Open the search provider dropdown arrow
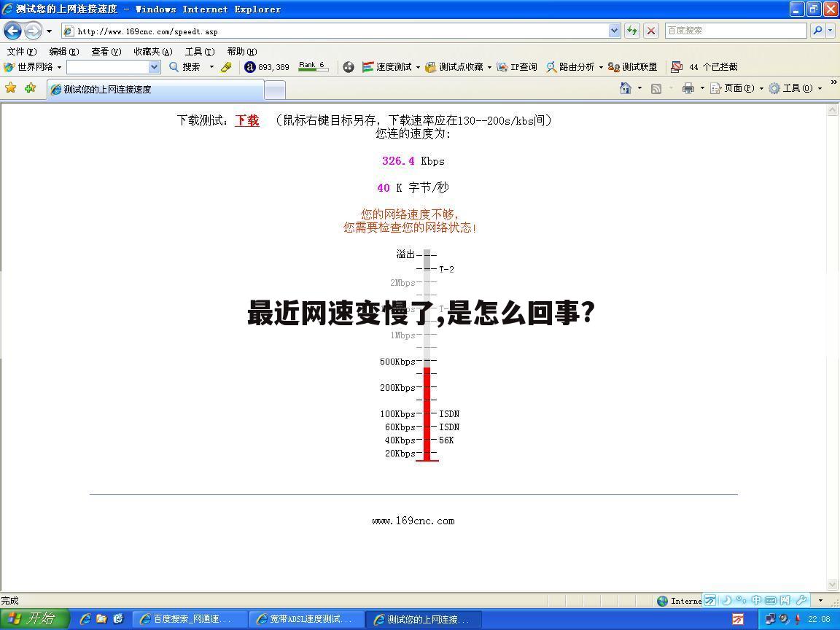The height and width of the screenshot is (630, 840). click(831, 31)
